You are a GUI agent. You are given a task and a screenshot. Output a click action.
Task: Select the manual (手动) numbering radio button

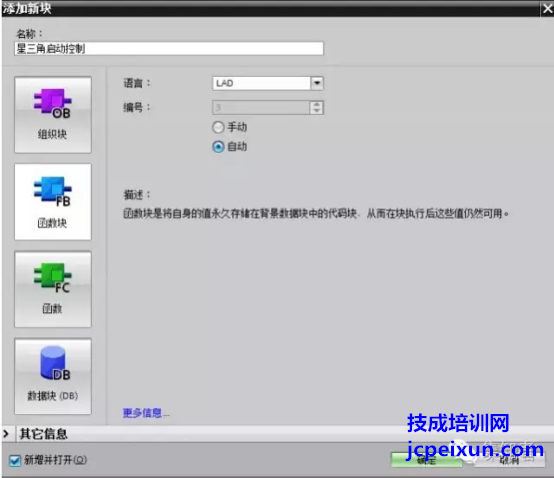[218, 127]
